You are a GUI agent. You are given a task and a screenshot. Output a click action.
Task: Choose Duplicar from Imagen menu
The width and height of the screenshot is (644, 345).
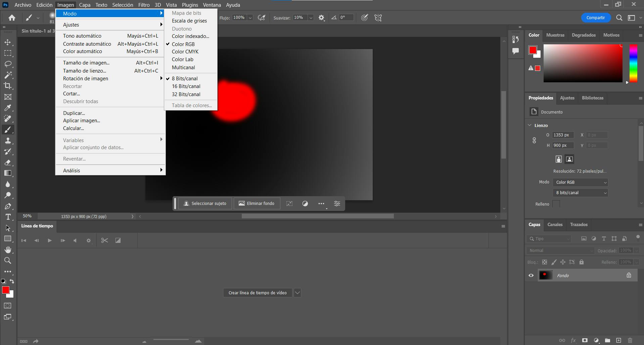(110, 113)
